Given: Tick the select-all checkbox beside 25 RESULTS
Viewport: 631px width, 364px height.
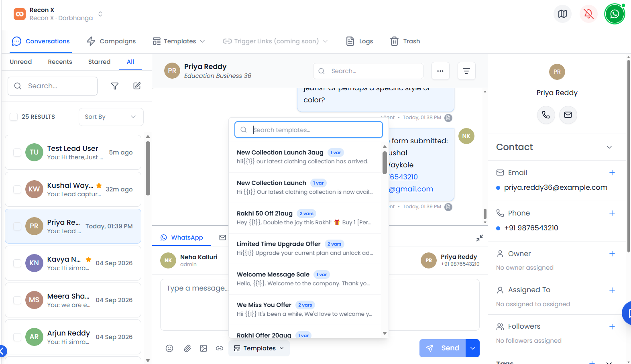Looking at the screenshot, I should click(14, 117).
